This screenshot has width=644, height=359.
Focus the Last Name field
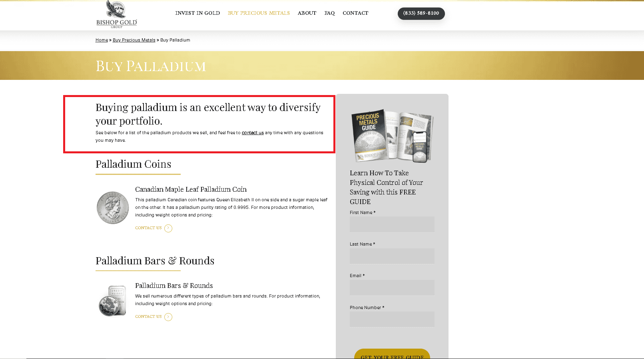(392, 256)
